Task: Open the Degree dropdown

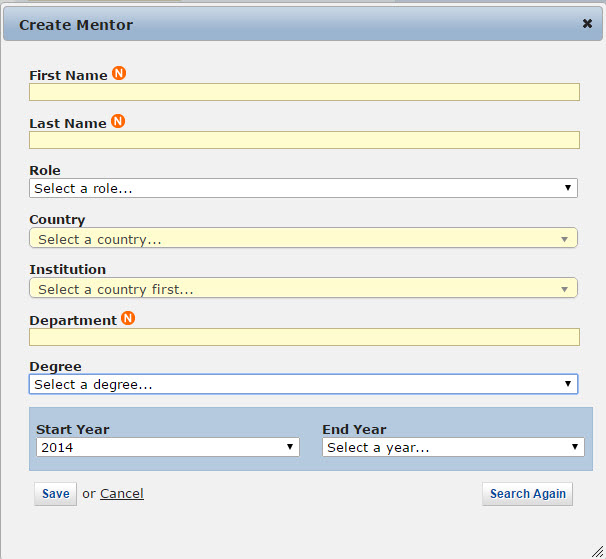Action: tap(303, 384)
